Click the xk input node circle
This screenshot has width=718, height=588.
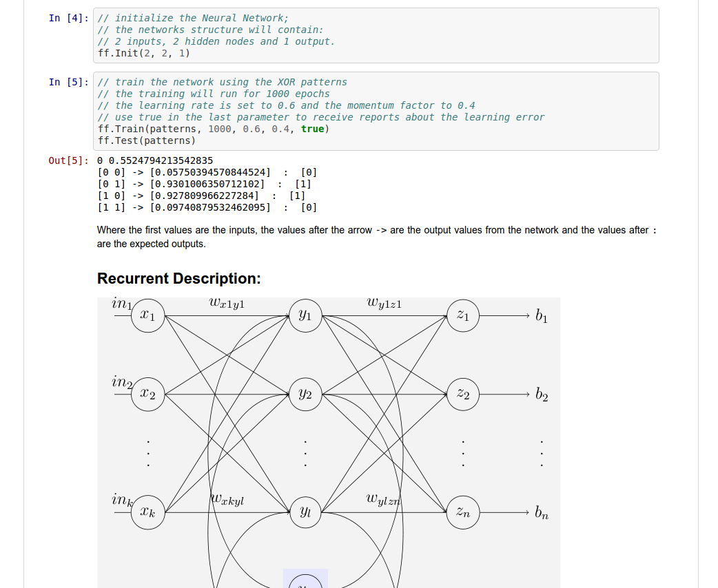click(x=147, y=512)
